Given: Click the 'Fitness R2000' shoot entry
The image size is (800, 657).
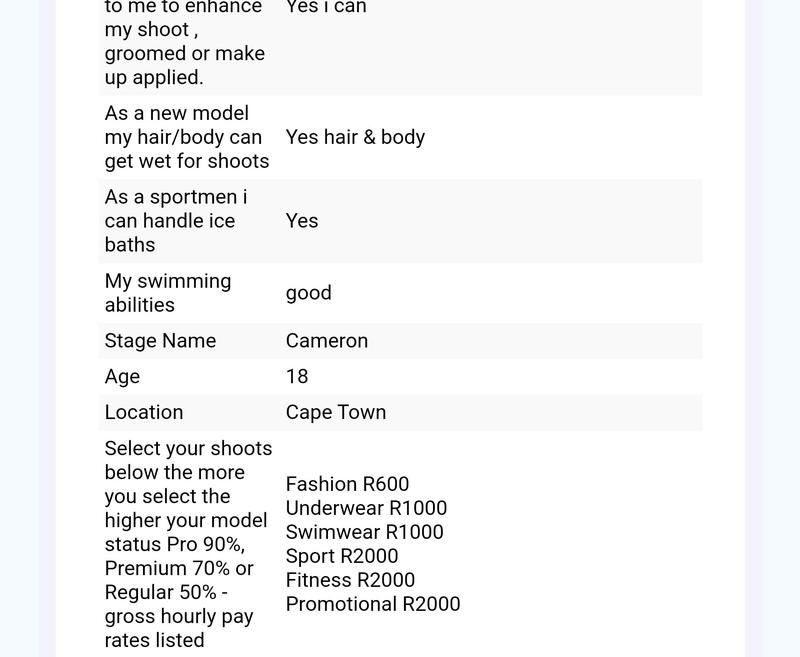Looking at the screenshot, I should coord(350,581).
